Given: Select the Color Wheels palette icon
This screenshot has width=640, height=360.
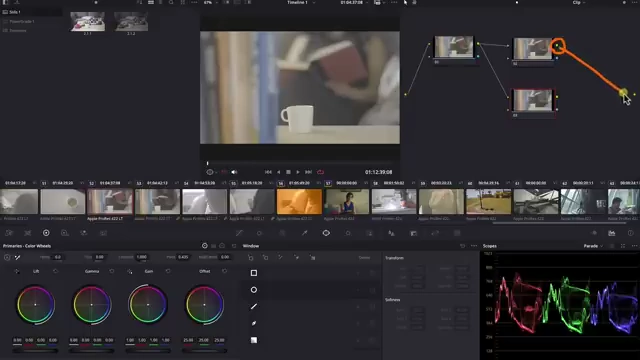Looking at the screenshot, I should click(x=46, y=233).
